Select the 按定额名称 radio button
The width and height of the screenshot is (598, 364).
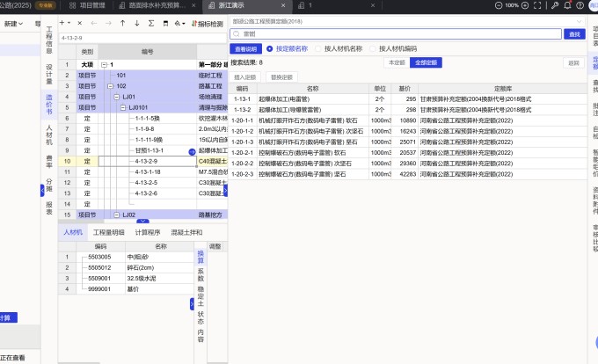(270, 49)
